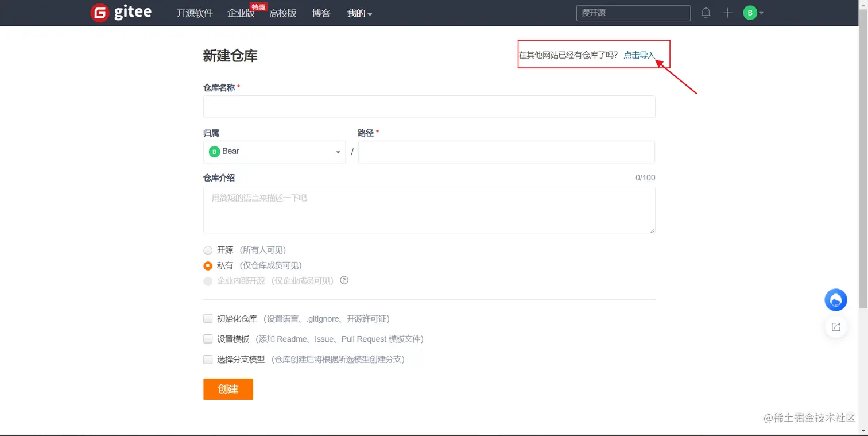The height and width of the screenshot is (436, 868).
Task: Open the notifications bell icon
Action: (x=706, y=13)
